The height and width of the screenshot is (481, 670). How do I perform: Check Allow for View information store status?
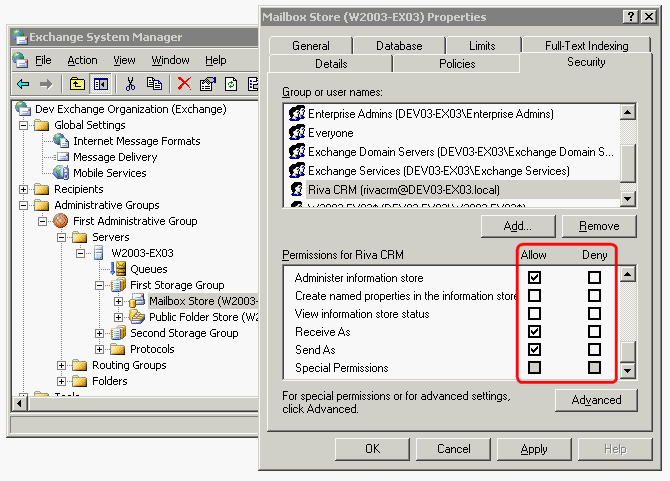pyautogui.click(x=534, y=314)
